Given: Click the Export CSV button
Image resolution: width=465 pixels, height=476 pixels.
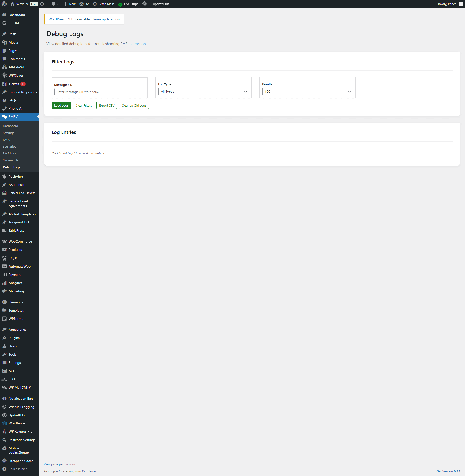Looking at the screenshot, I should pos(107,106).
